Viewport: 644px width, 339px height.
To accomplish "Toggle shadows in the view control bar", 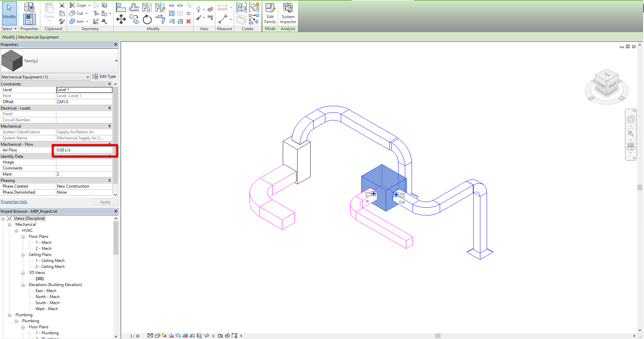I will 171,336.
